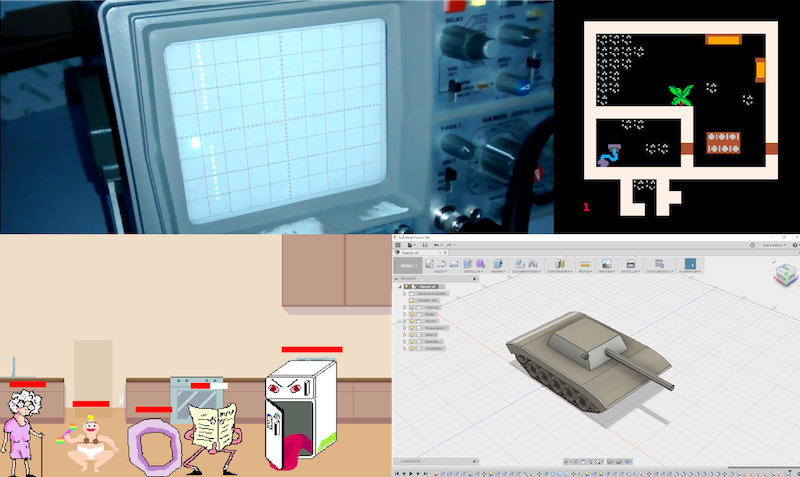Open the MODELL workspace dropdown

(x=408, y=266)
